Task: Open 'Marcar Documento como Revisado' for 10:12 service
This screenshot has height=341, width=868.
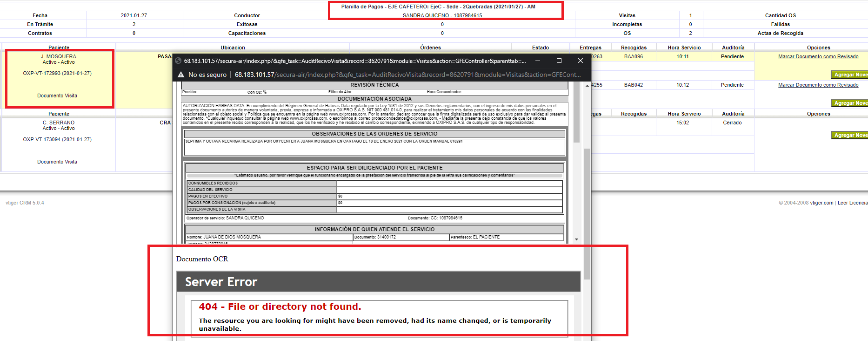Action: 818,85
